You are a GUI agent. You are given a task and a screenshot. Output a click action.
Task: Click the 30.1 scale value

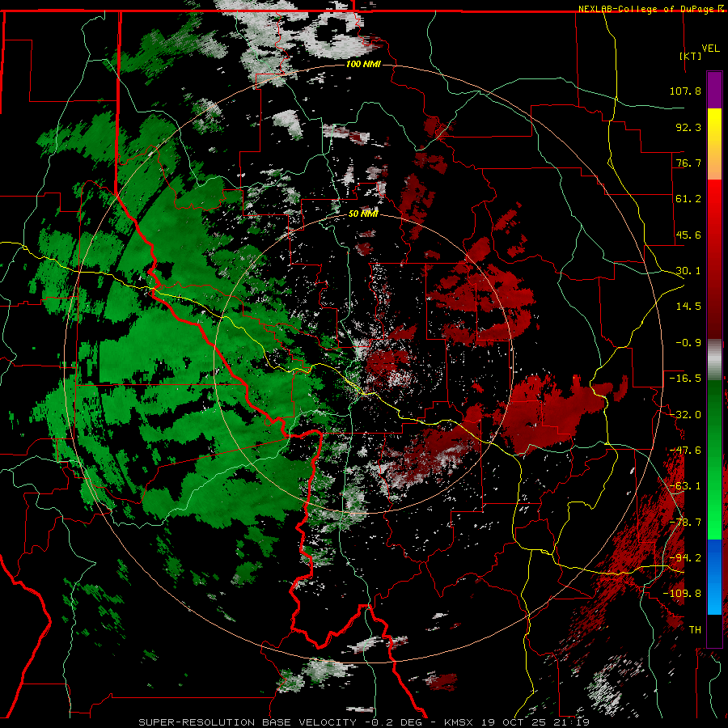coord(688,271)
